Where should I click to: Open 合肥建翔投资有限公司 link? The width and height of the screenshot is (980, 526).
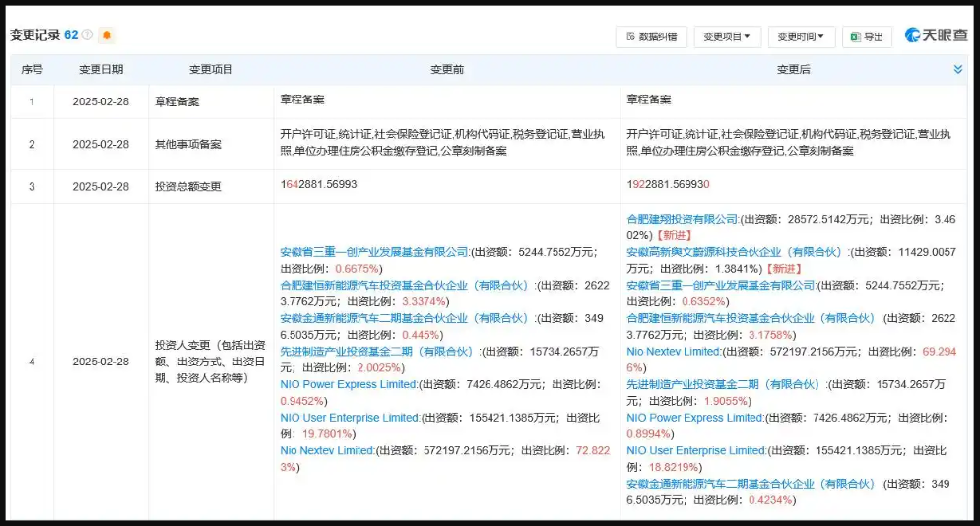point(683,220)
